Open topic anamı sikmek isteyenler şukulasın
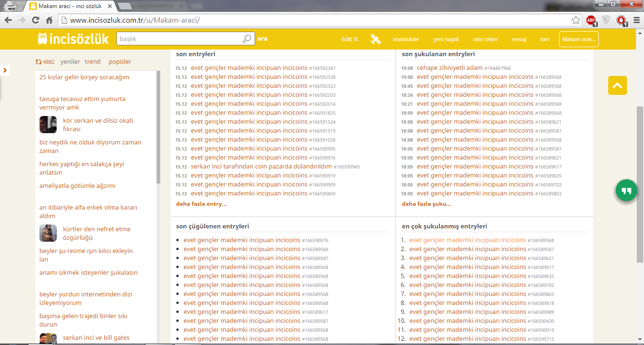This screenshot has width=644, height=345. pyautogui.click(x=89, y=273)
